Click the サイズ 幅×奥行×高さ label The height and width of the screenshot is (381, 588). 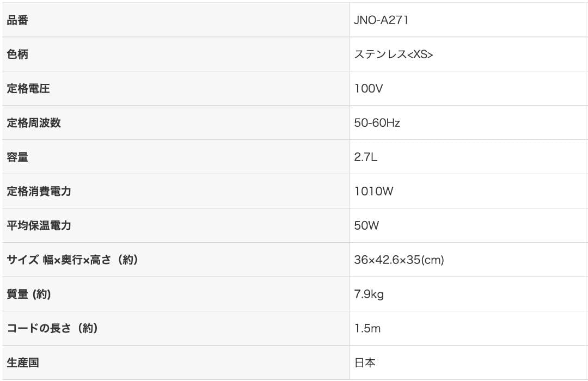tap(72, 260)
